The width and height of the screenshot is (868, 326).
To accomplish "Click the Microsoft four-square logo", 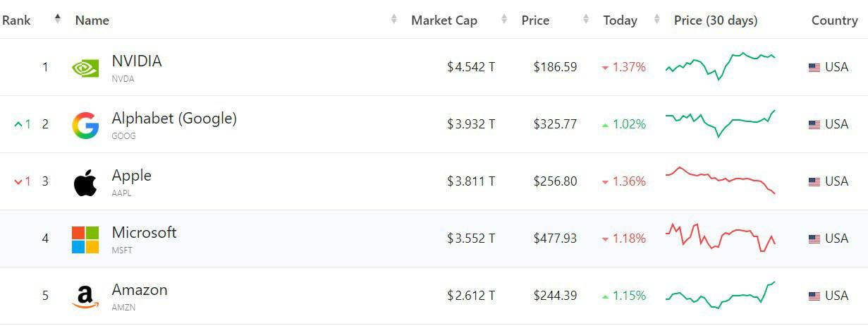I will (x=85, y=240).
